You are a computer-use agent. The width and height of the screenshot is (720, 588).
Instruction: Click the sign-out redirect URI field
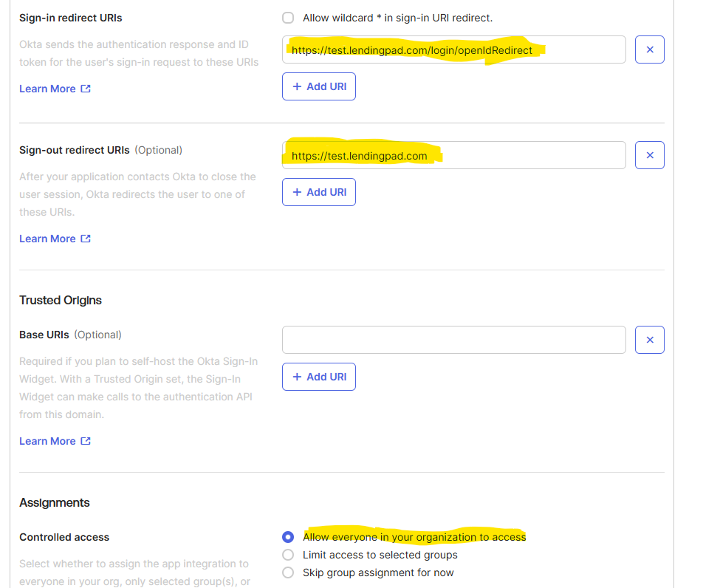tap(453, 155)
